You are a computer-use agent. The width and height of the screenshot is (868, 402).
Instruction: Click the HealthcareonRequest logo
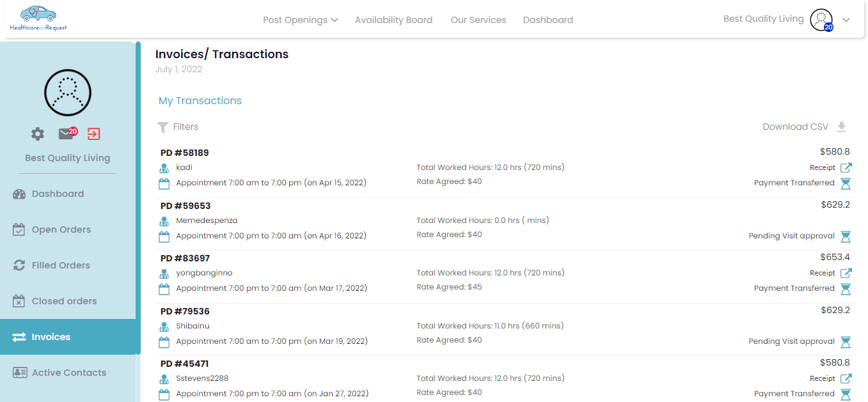tap(38, 19)
